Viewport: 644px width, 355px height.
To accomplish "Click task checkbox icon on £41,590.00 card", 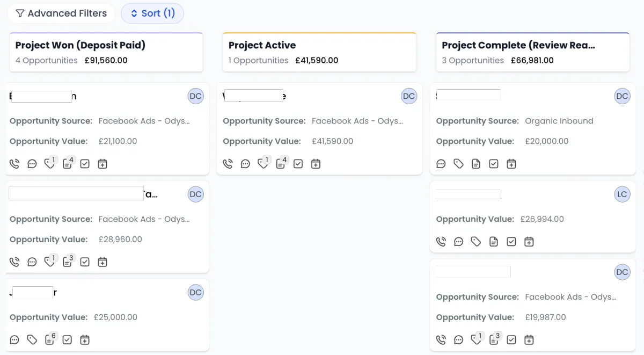I will [x=298, y=164].
